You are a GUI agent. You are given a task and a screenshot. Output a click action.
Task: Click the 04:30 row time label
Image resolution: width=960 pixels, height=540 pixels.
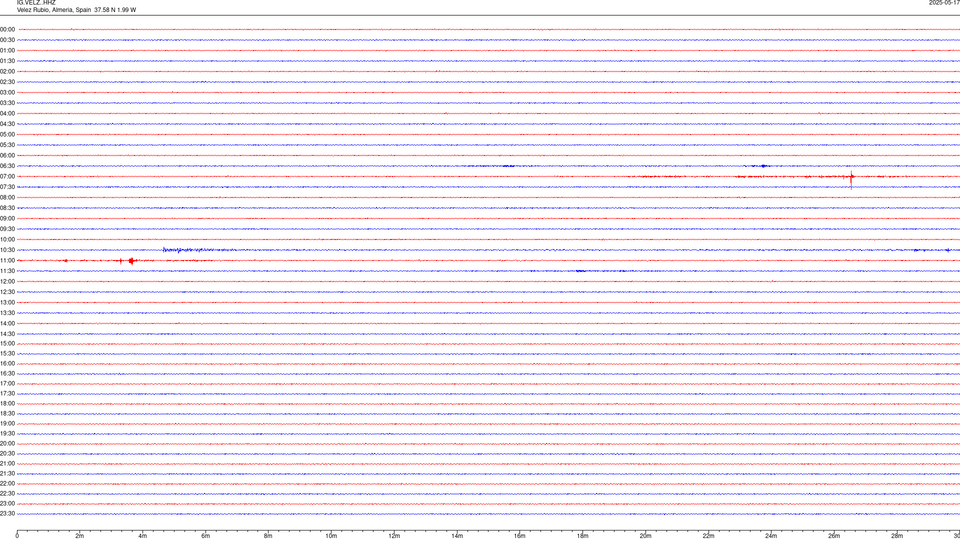8,124
